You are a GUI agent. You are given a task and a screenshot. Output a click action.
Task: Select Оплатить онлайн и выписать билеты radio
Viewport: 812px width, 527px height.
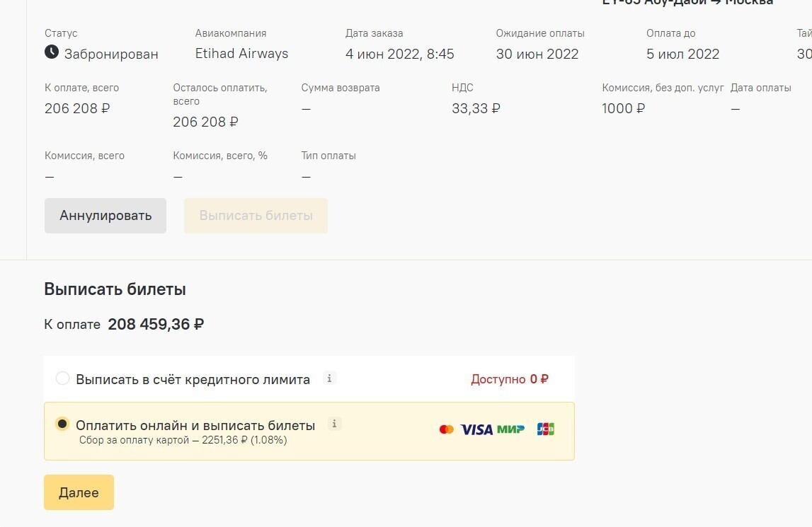click(x=62, y=424)
